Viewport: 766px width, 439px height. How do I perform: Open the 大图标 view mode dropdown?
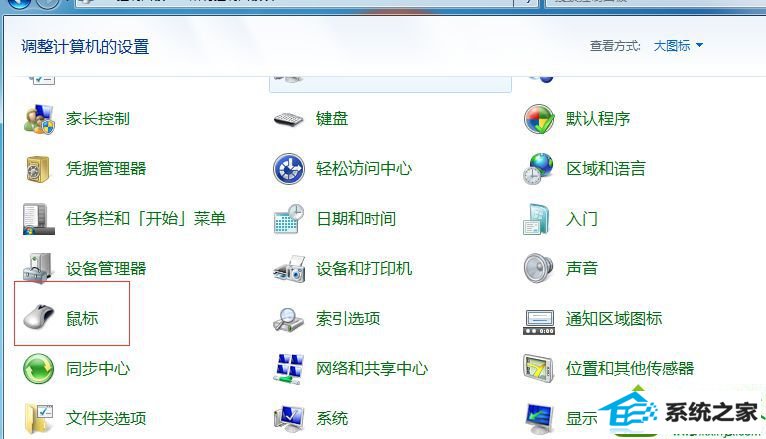pos(678,46)
